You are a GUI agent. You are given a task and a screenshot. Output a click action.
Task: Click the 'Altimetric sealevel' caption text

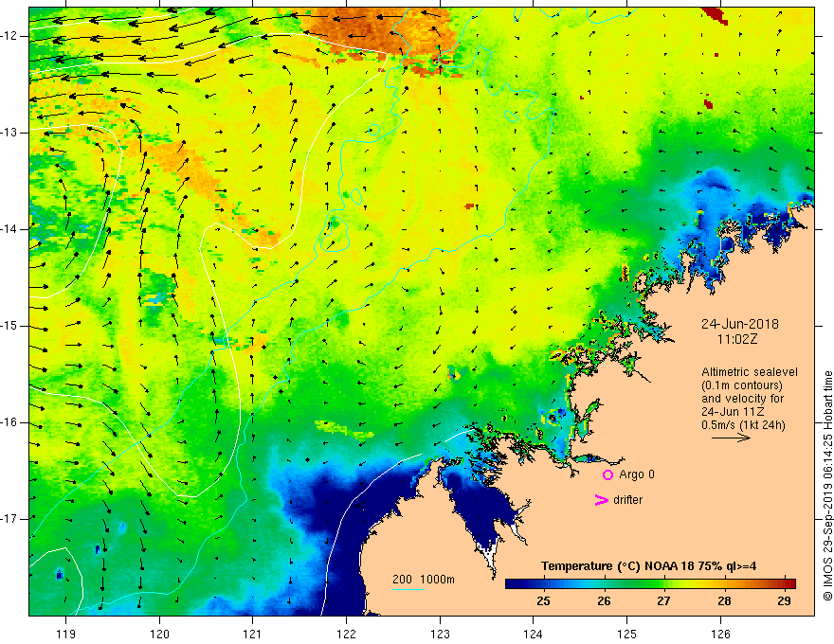[x=750, y=372]
